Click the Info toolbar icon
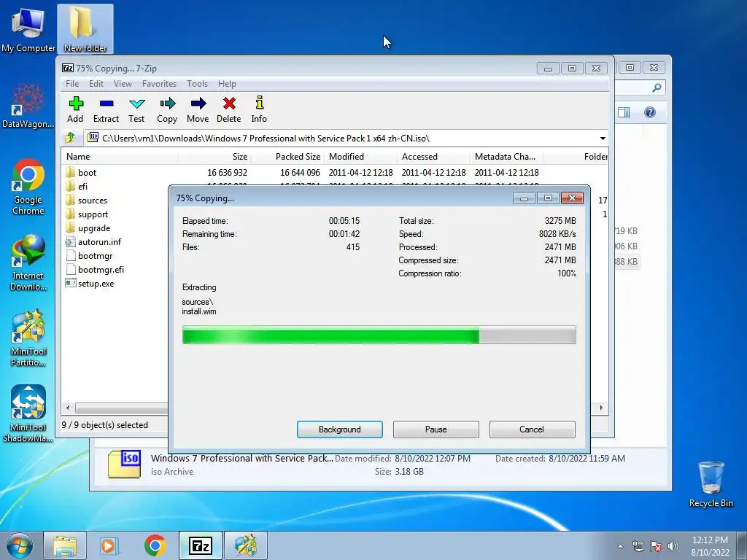Screen dimensions: 747x560 pos(259,109)
